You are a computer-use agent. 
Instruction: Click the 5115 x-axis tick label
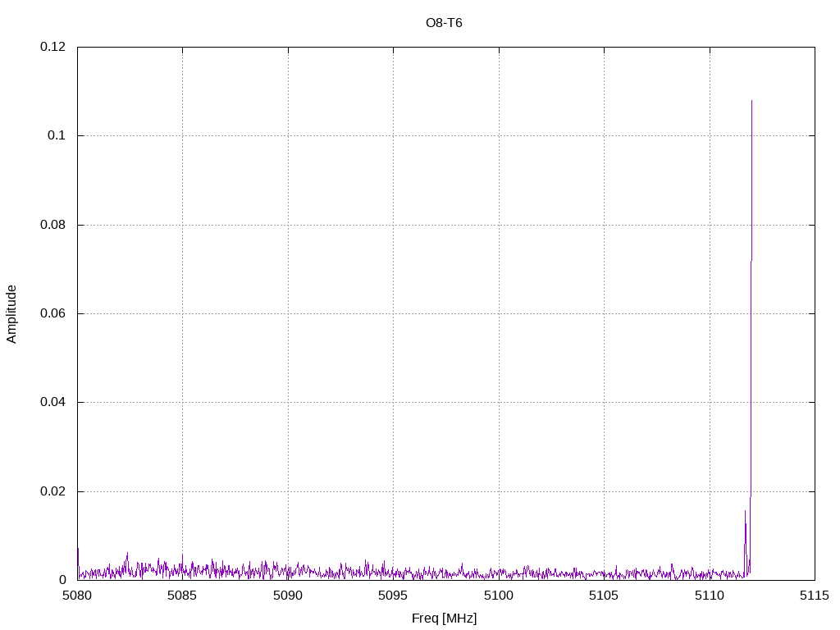pos(815,596)
